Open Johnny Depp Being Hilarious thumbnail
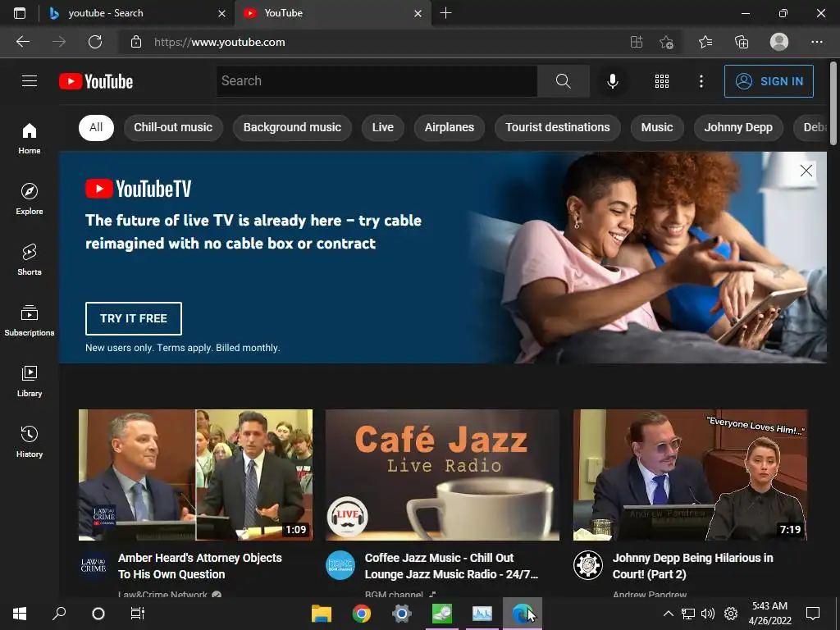The width and height of the screenshot is (840, 630). [x=690, y=475]
